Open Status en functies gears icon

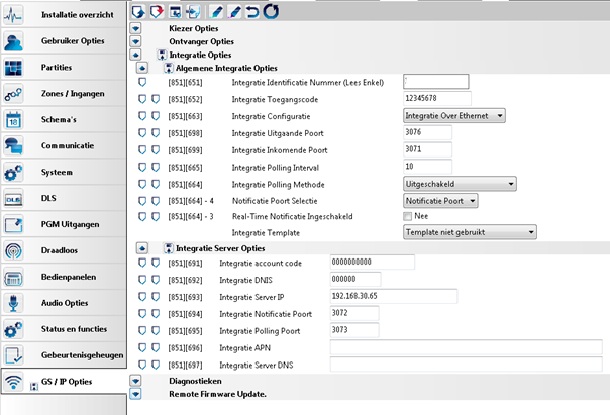tap(13, 330)
